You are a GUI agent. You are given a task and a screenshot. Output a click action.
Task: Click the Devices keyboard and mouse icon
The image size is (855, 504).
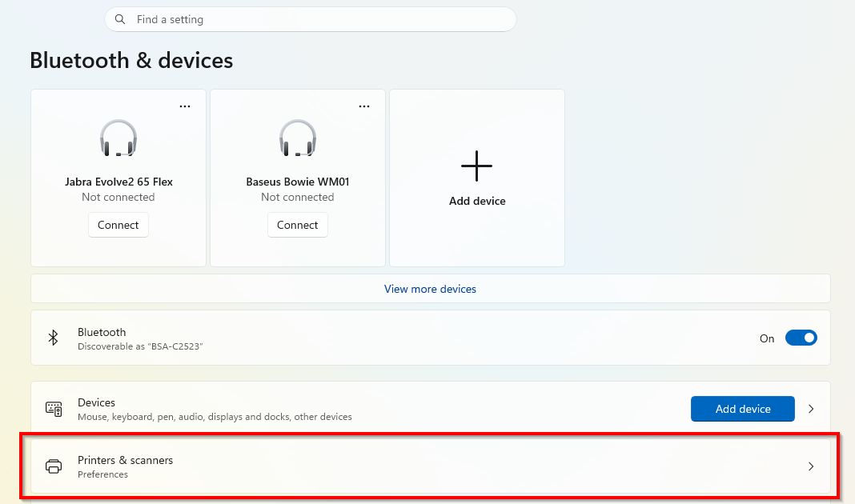54,409
